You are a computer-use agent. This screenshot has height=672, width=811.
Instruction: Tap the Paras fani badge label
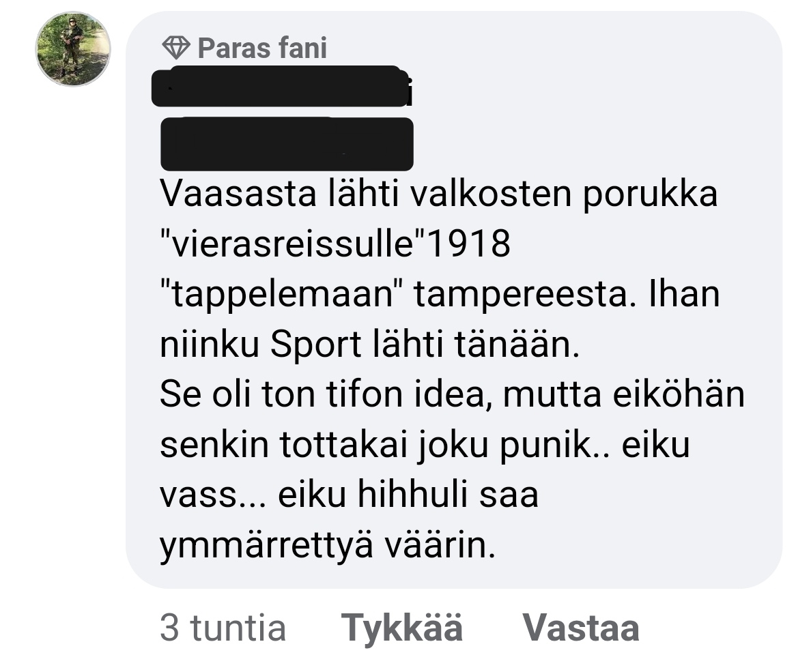tap(262, 48)
